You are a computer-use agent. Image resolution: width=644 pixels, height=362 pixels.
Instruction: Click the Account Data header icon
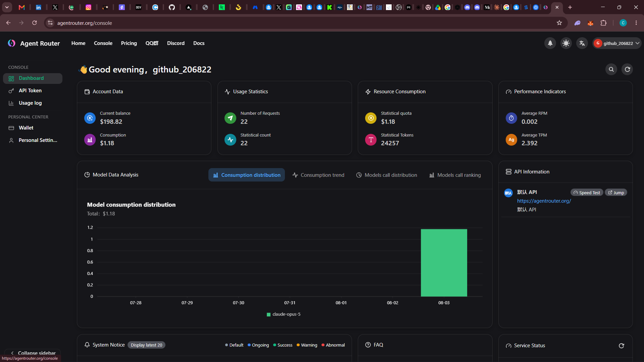[87, 92]
